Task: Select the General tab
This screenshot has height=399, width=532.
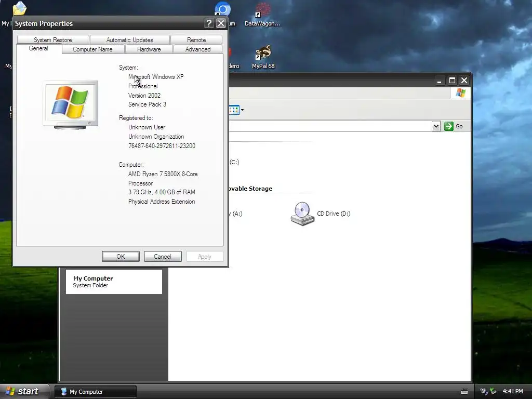Action: coord(38,48)
